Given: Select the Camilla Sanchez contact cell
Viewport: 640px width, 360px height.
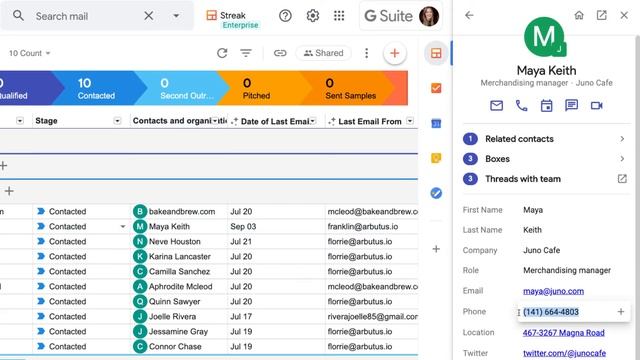Looking at the screenshot, I should pyautogui.click(x=178, y=271).
